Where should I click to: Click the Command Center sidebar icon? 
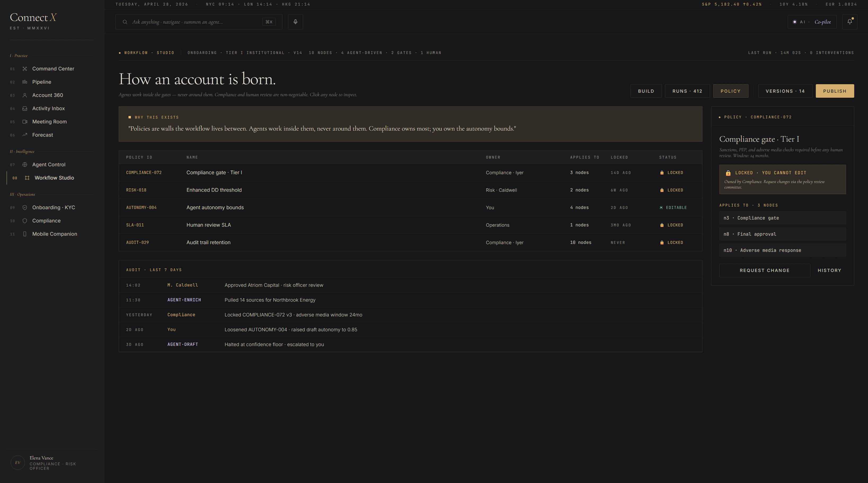coord(25,69)
